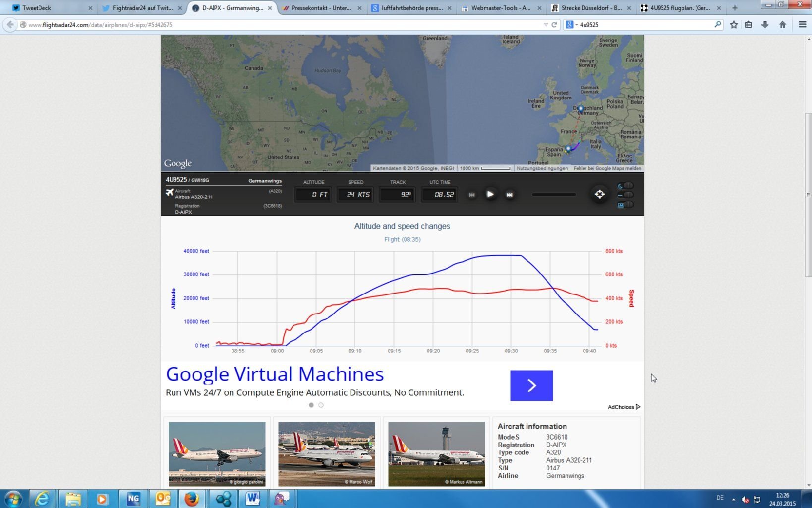Toggle the flight path line switch
Viewport: 812px width, 508px height.
click(625, 195)
